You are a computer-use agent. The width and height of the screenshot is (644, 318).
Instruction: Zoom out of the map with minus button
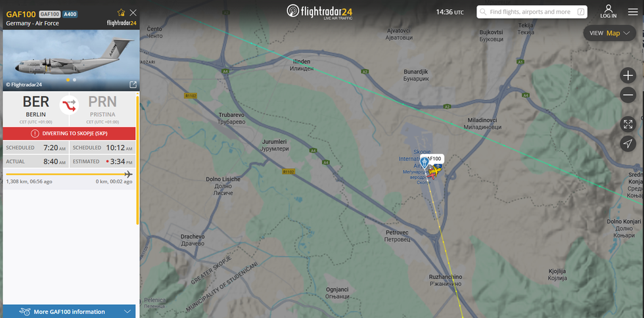[x=628, y=95]
